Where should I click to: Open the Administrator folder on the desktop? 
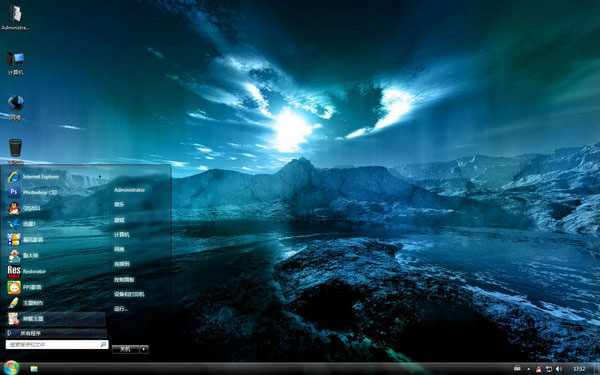(x=15, y=17)
